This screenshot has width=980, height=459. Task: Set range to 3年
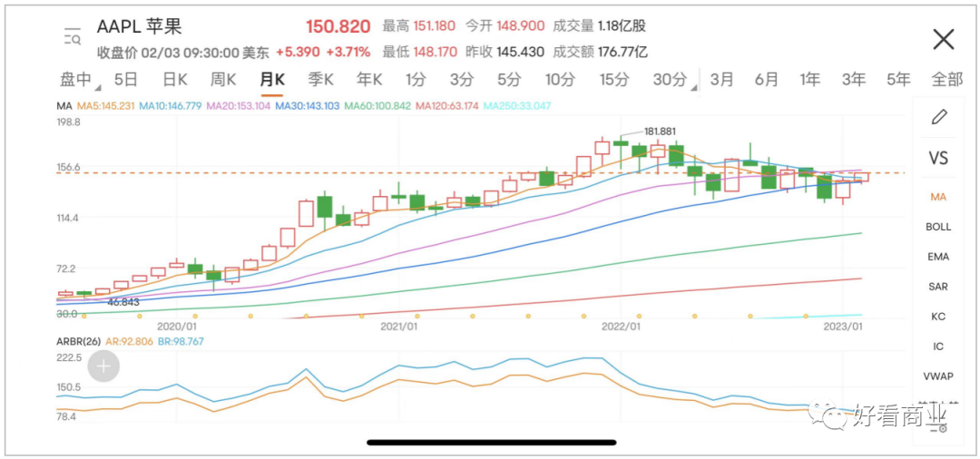point(854,79)
